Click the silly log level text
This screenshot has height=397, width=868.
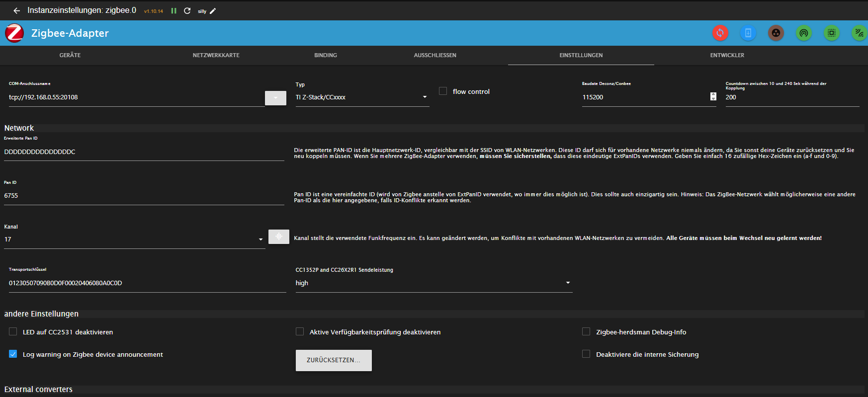coord(202,11)
